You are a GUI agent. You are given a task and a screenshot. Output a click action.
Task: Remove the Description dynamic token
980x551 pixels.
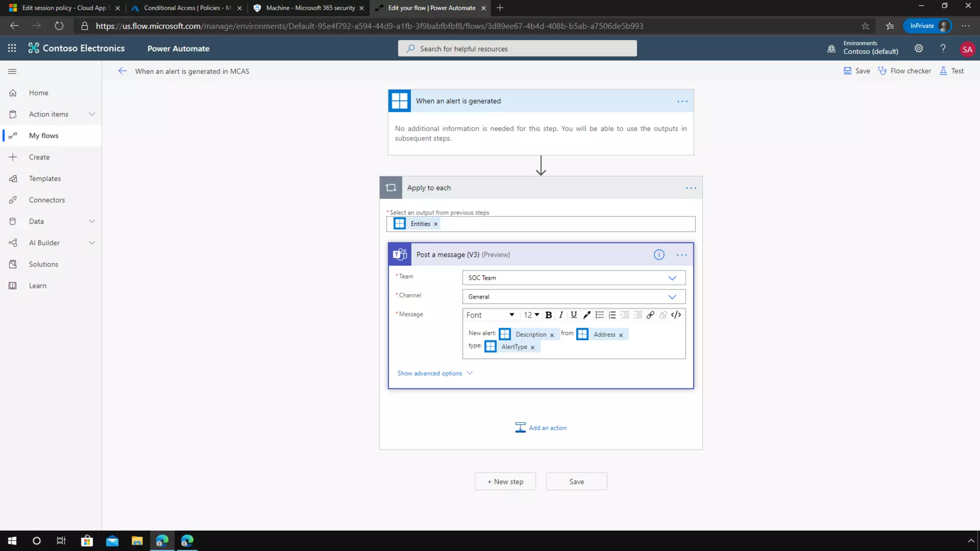(x=552, y=335)
